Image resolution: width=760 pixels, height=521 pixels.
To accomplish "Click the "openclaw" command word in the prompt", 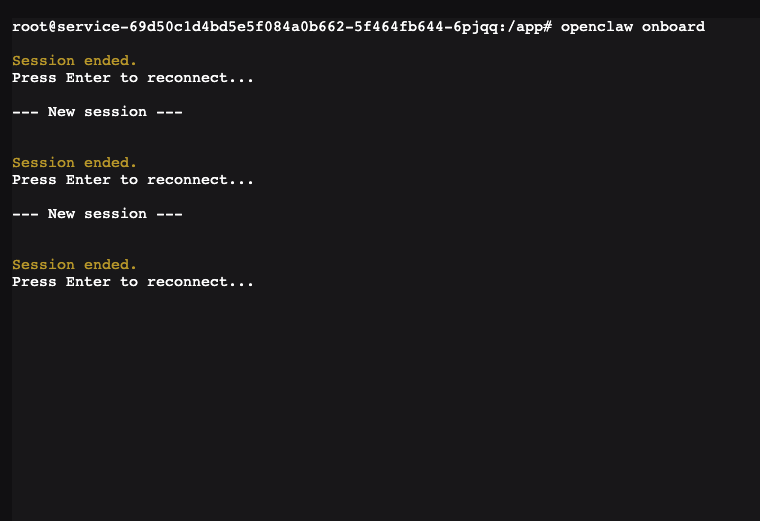I will 591,27.
